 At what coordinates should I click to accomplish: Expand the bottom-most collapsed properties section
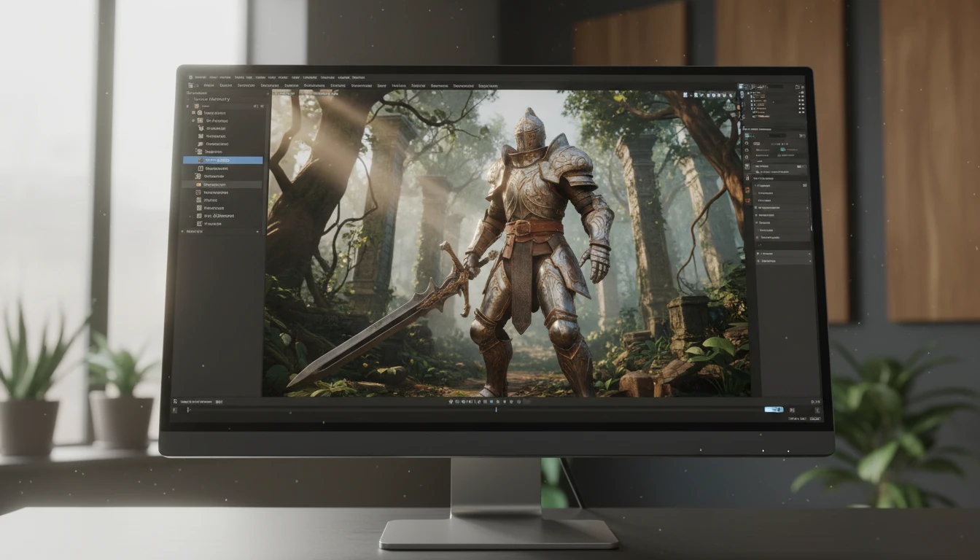pos(784,260)
